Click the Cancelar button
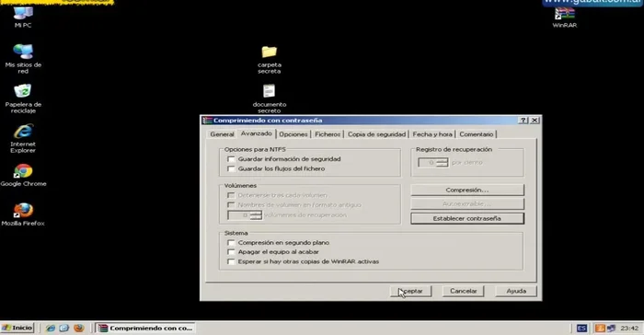644x335 pixels. [x=464, y=291]
